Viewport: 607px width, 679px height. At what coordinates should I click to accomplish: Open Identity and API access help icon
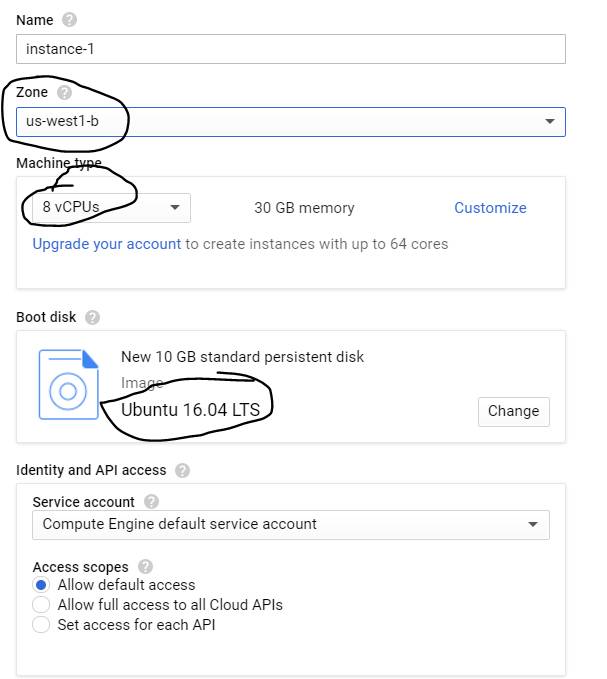(181, 470)
